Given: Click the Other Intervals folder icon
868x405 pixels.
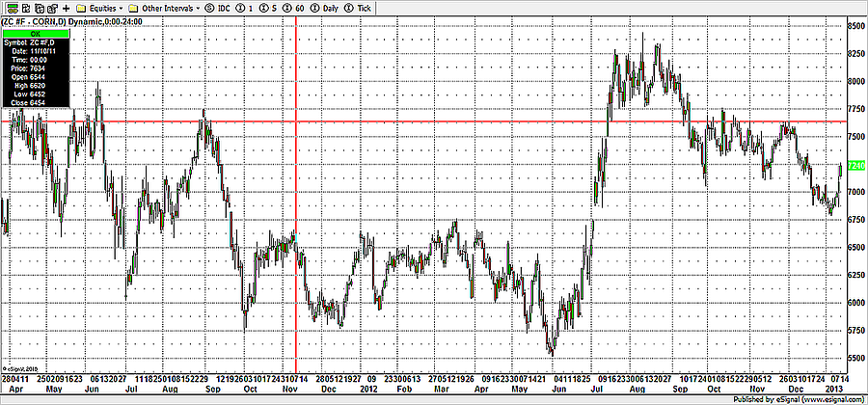Looking at the screenshot, I should (133, 7).
